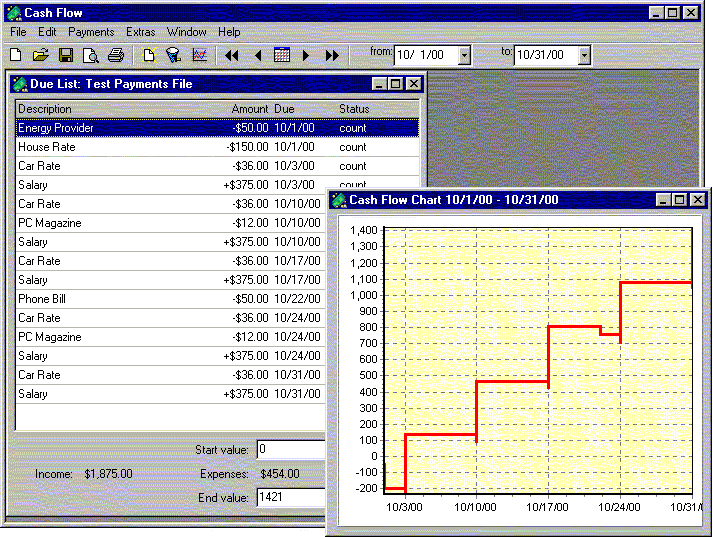Click the Income value $1,875.00
713x537 pixels.
point(108,474)
